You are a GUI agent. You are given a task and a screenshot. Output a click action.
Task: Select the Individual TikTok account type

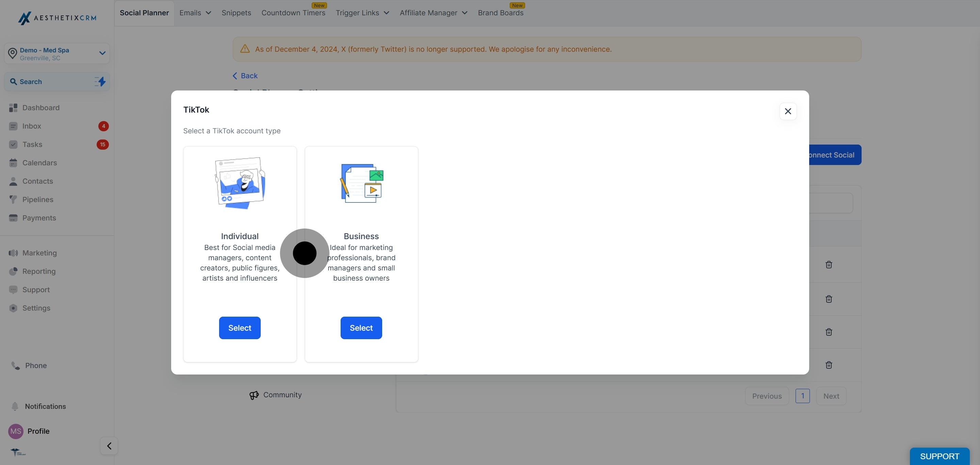(240, 328)
